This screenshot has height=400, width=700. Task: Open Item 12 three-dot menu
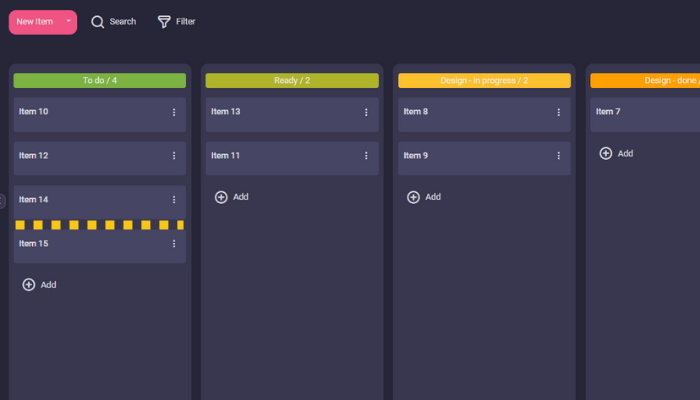(174, 156)
